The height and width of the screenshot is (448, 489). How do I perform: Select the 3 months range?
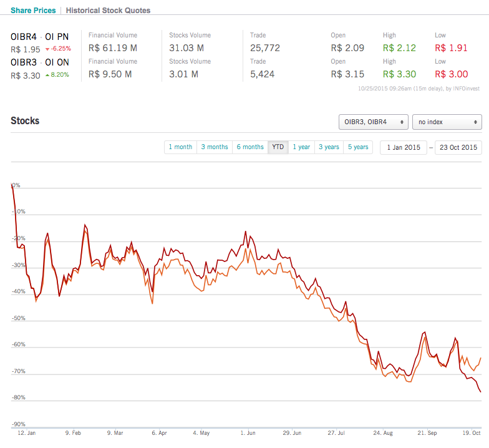[214, 147]
